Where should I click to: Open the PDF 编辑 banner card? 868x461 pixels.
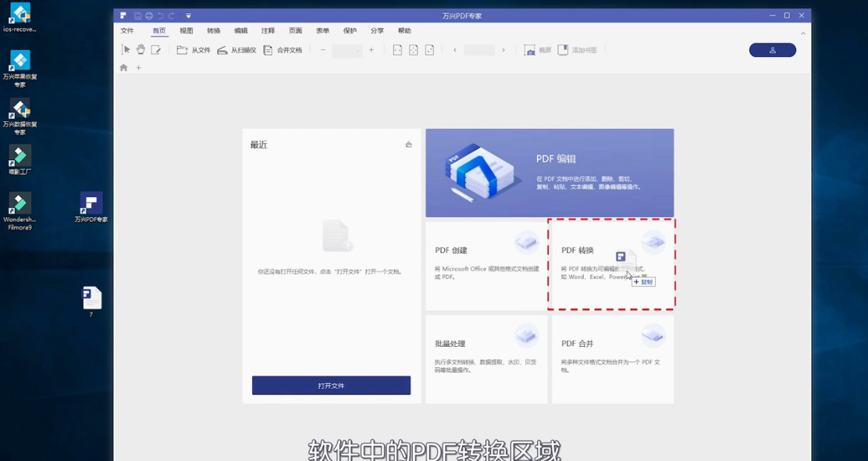coord(550,173)
